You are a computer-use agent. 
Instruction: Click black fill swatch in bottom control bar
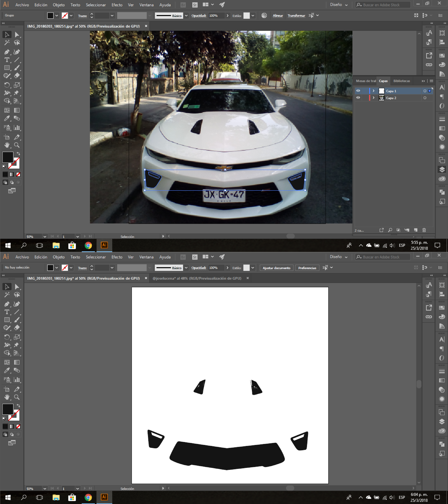point(50,268)
